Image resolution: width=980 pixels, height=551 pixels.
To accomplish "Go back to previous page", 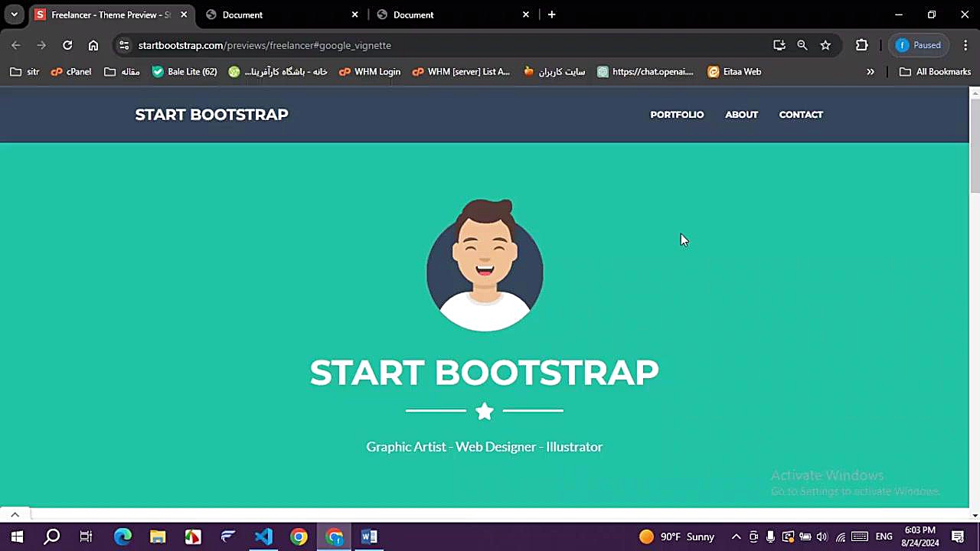I will (x=16, y=45).
